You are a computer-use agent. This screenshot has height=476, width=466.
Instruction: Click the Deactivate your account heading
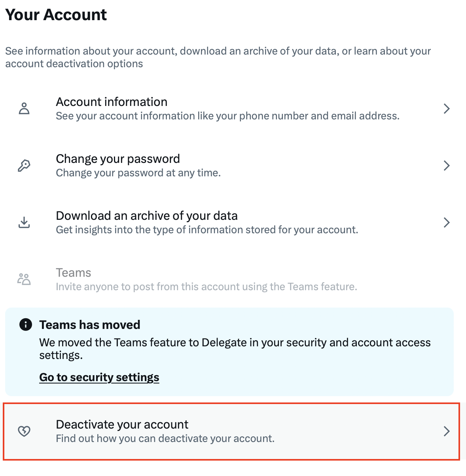click(x=122, y=424)
